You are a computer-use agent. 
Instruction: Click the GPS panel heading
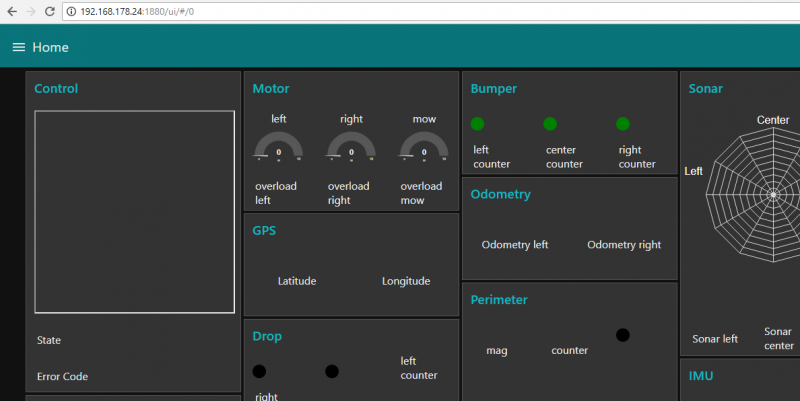[x=264, y=230]
